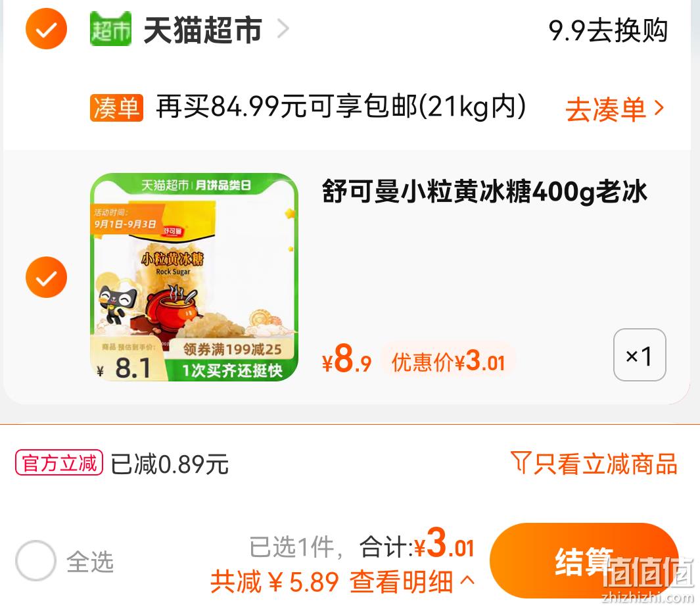The width and height of the screenshot is (700, 609).
Task: Select all items with 全选 radio
Action: point(35,560)
